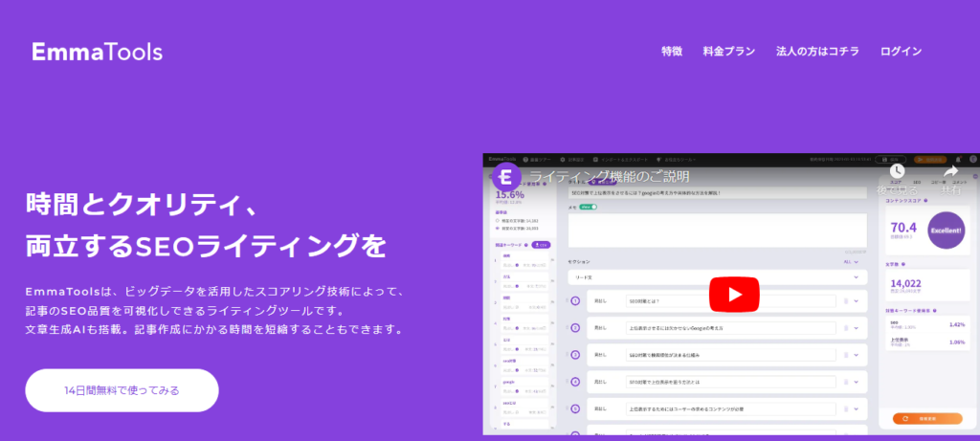Click the trash icon on heading row 1
Viewport: 980px width, 441px height.
coord(846,301)
